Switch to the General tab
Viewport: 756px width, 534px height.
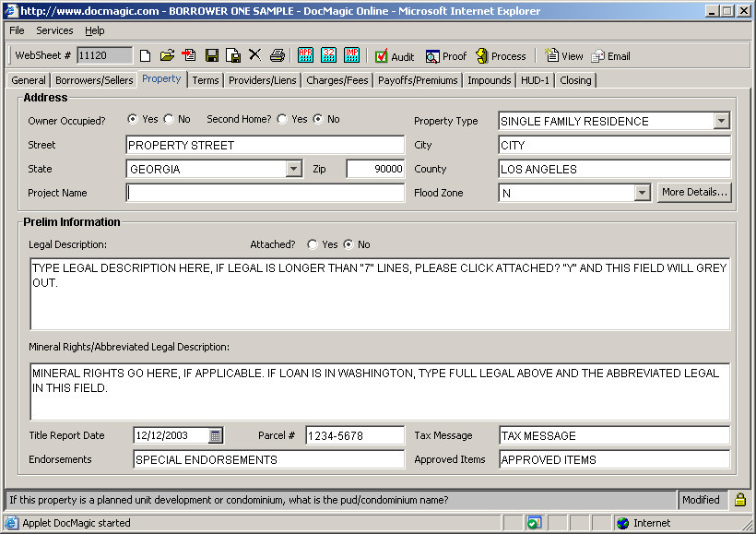pos(29,80)
